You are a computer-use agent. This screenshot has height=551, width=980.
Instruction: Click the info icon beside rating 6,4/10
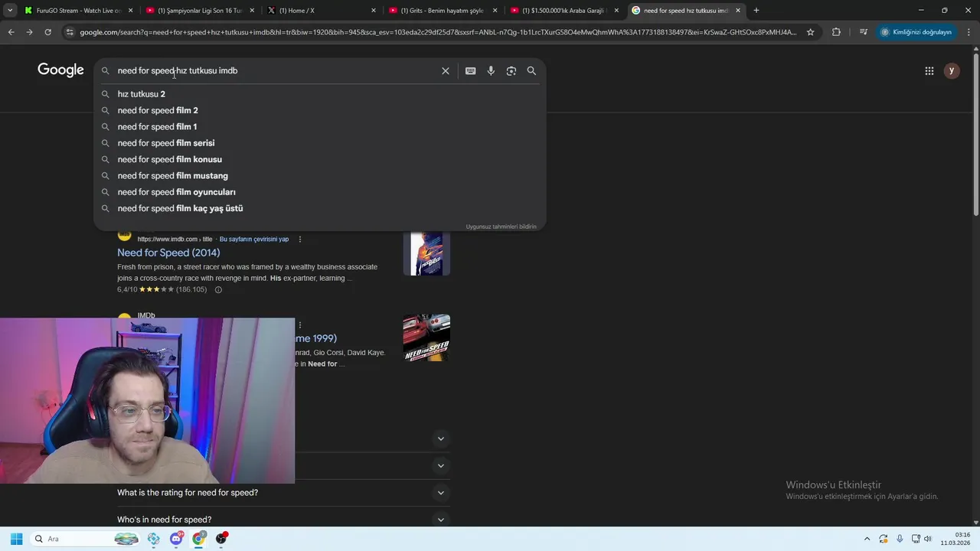coord(218,290)
